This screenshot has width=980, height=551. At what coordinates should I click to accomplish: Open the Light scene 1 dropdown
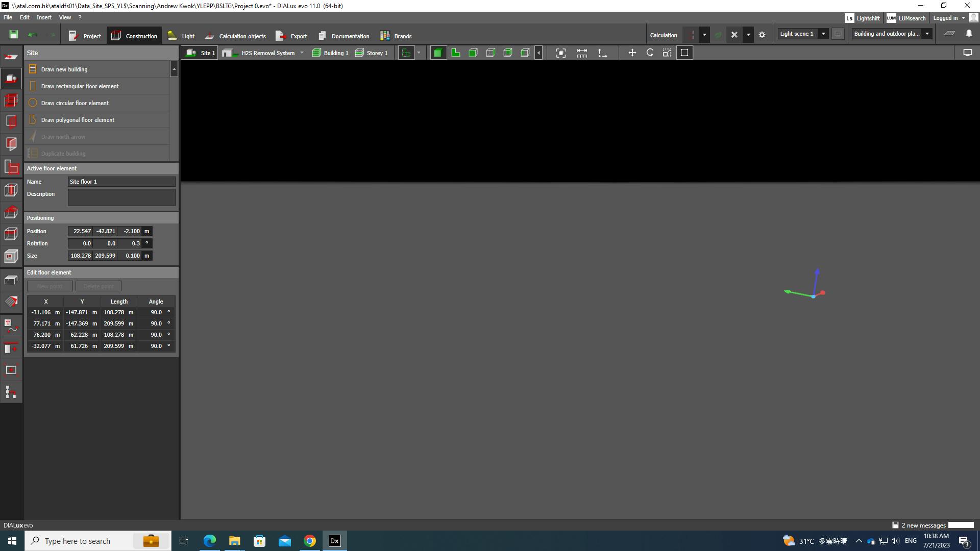coord(823,34)
